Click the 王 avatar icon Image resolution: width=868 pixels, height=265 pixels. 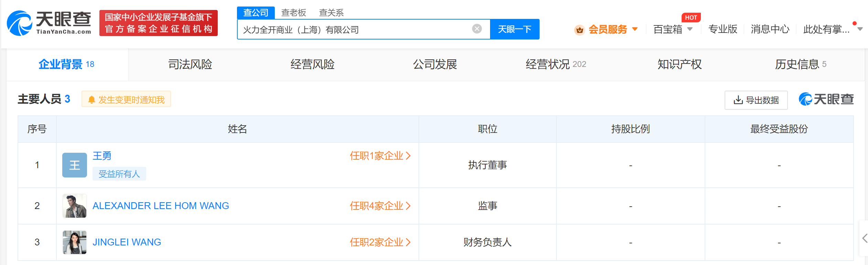pos(75,165)
